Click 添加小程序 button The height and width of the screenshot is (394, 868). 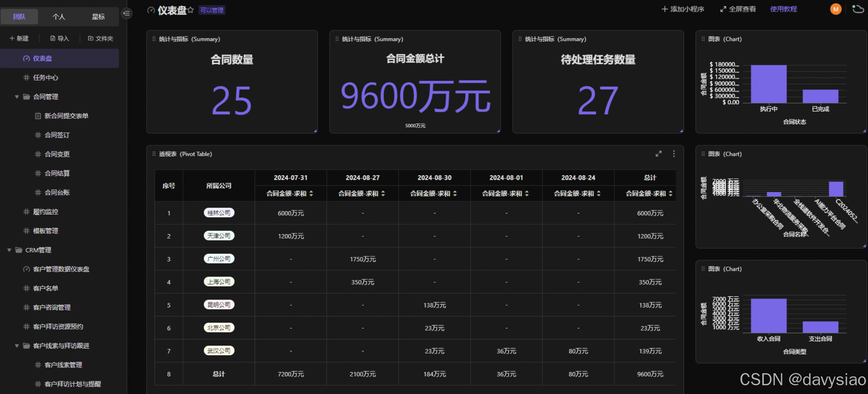[683, 9]
